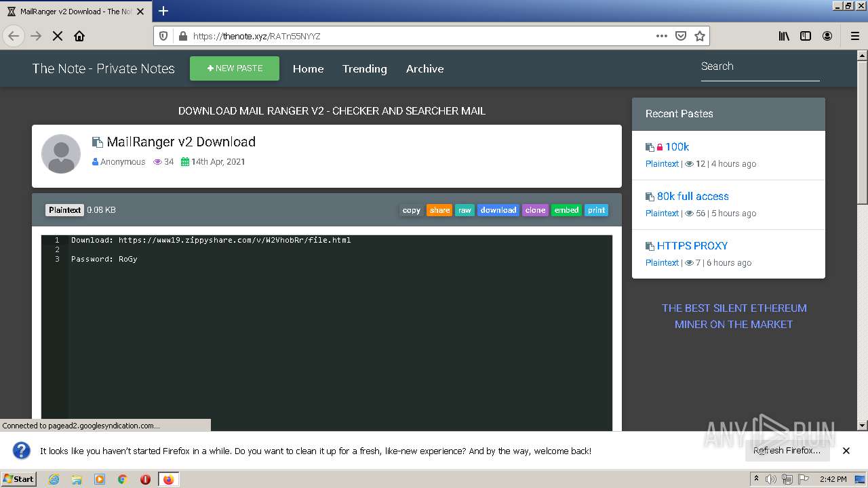Screen dimensions: 868x488
Task: Click the Password: RoGy line
Action: [x=104, y=259]
